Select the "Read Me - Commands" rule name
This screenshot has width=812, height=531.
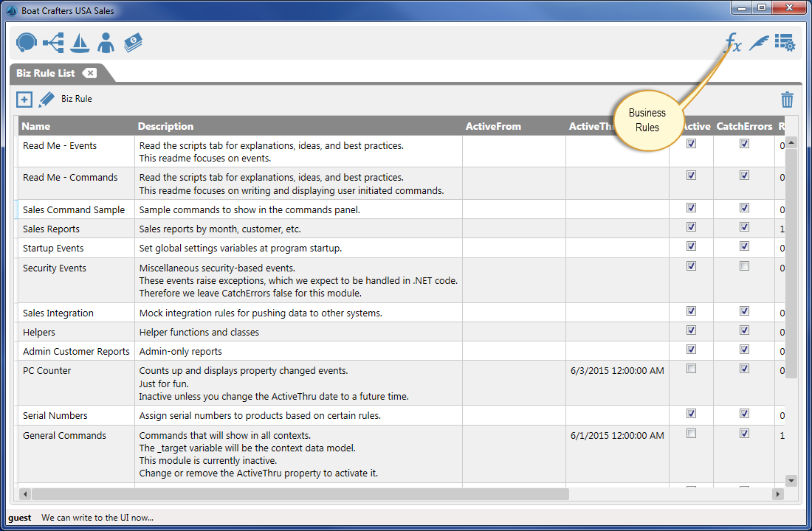[70, 178]
